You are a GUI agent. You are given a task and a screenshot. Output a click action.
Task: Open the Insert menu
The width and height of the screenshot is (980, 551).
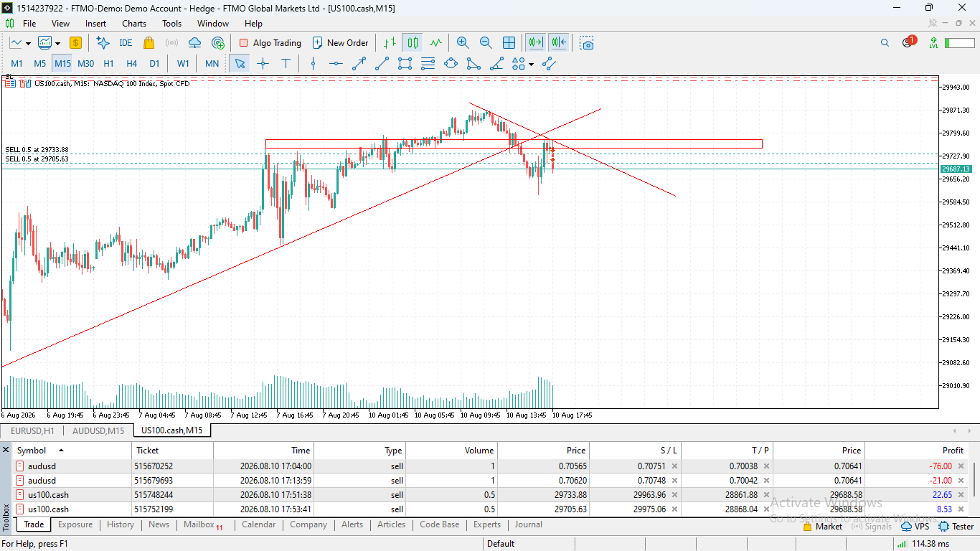(95, 24)
